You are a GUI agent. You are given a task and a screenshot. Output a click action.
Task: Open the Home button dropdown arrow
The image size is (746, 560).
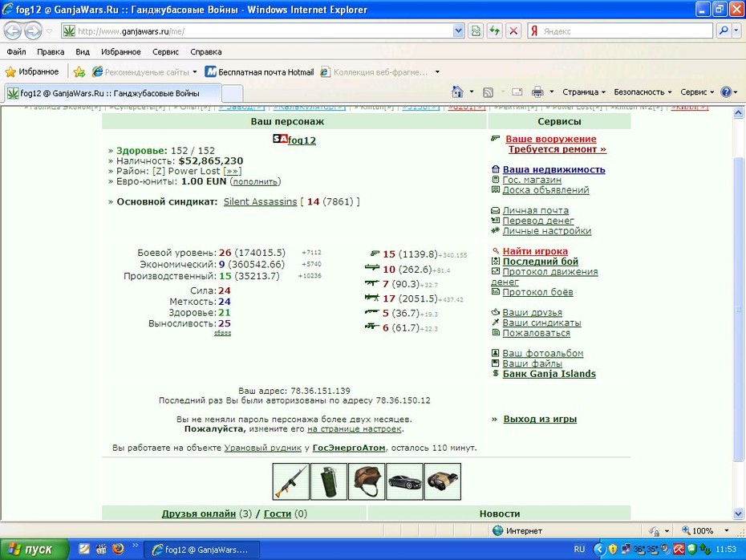472,91
